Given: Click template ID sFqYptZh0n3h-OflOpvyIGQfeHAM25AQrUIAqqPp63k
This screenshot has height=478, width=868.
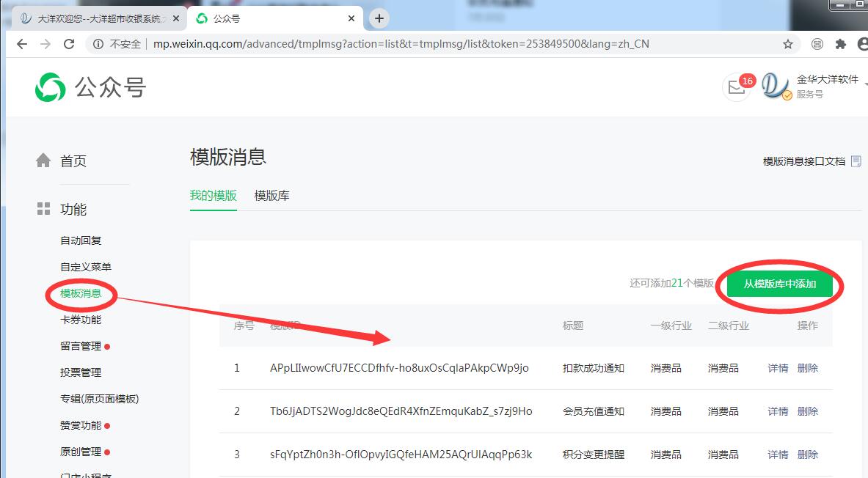Looking at the screenshot, I should (x=401, y=455).
